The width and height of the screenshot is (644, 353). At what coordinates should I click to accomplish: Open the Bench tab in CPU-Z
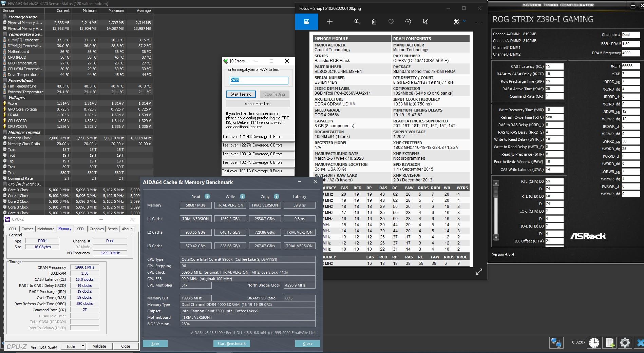pyautogui.click(x=113, y=229)
